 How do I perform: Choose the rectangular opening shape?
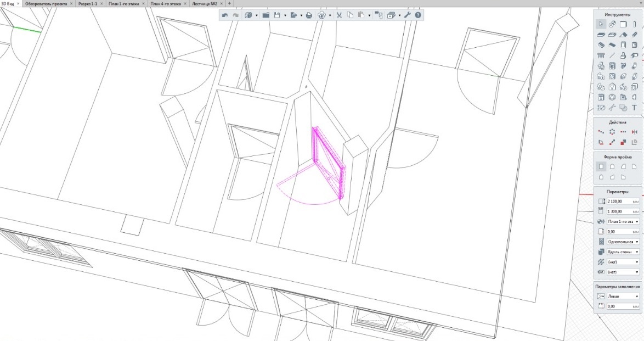601,166
